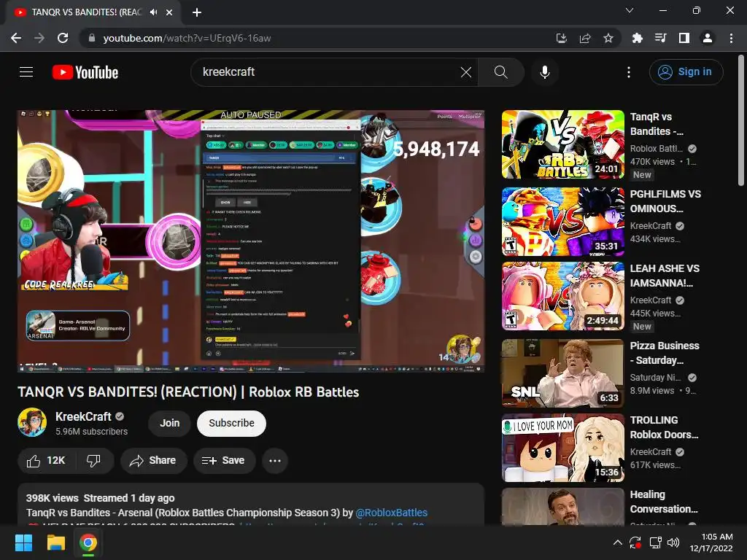
Task: Open the Chrome three-dot menu
Action: (731, 38)
